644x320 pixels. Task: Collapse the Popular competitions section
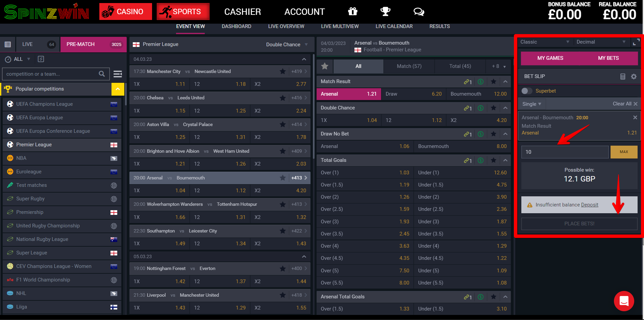point(118,89)
